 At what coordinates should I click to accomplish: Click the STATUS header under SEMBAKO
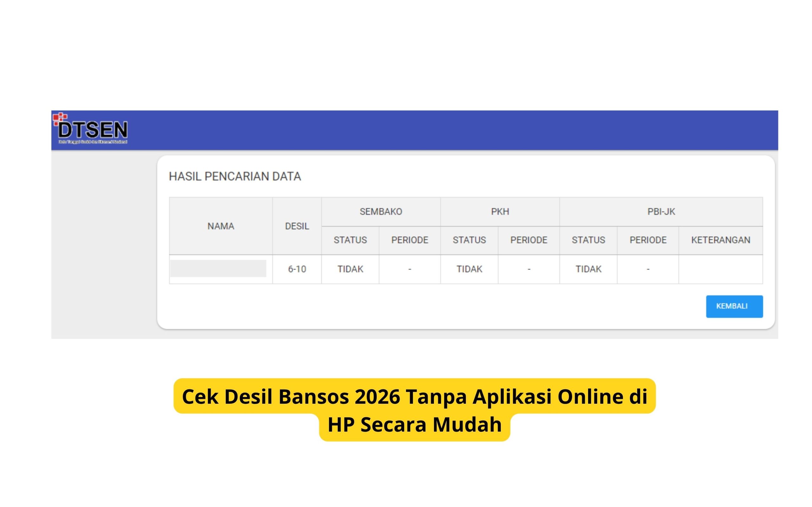350,240
